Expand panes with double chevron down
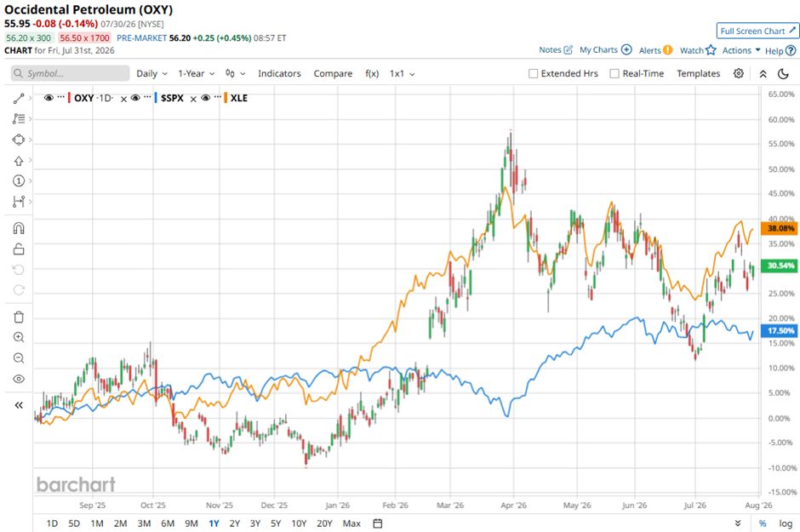The height and width of the screenshot is (532, 800). pos(738,523)
